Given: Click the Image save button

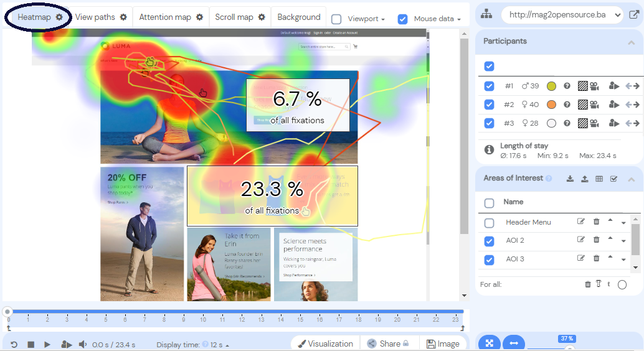Looking at the screenshot, I should [x=443, y=344].
